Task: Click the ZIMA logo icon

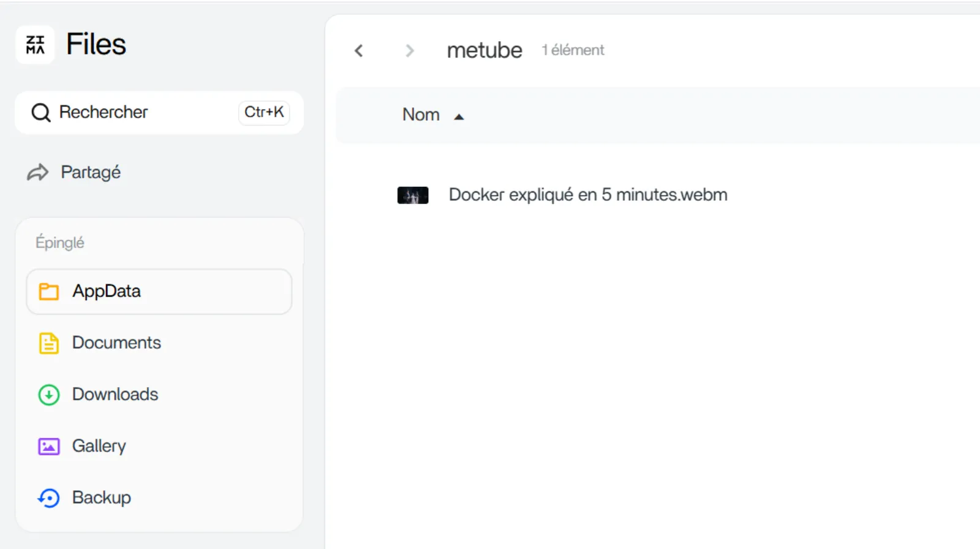Action: click(35, 44)
